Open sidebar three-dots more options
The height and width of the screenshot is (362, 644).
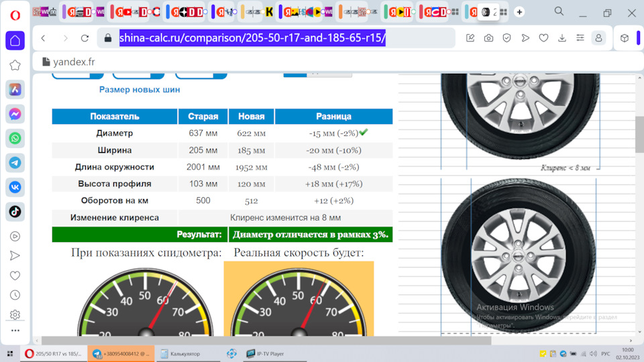pos(15,330)
